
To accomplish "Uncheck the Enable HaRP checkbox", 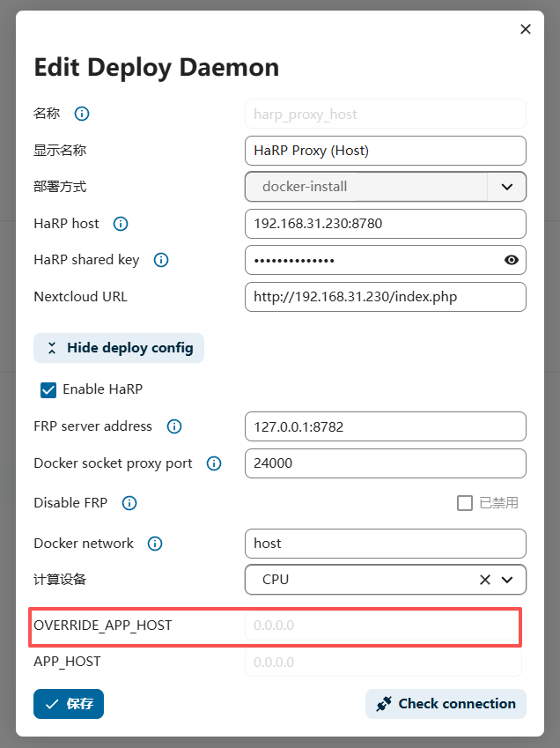I will (x=48, y=389).
